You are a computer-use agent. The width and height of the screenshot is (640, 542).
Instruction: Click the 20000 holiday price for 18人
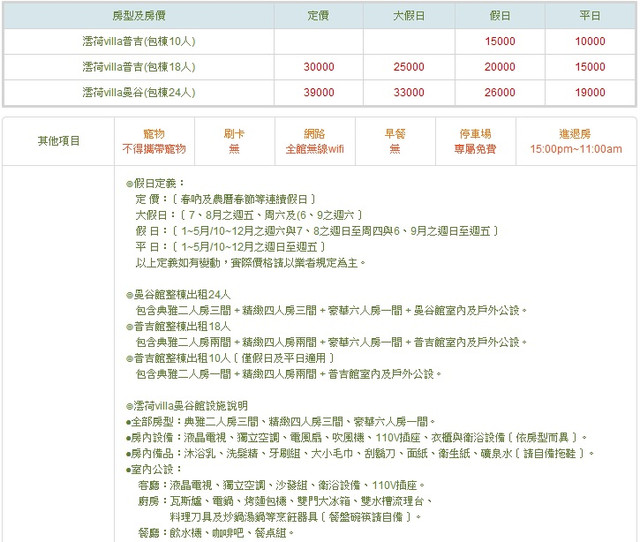click(500, 67)
